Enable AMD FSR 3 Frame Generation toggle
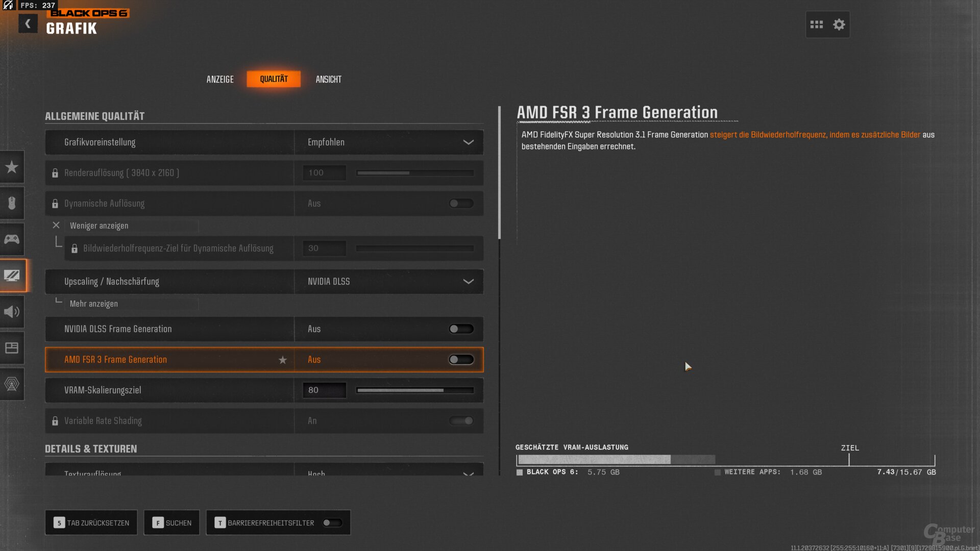This screenshot has height=551, width=980. click(461, 360)
